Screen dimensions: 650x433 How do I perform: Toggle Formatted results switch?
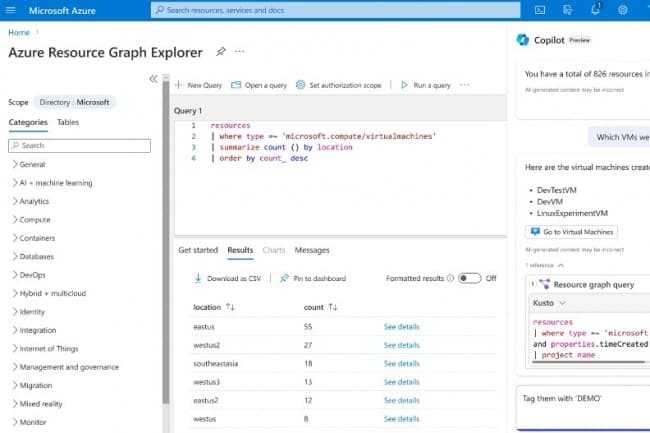click(x=470, y=278)
